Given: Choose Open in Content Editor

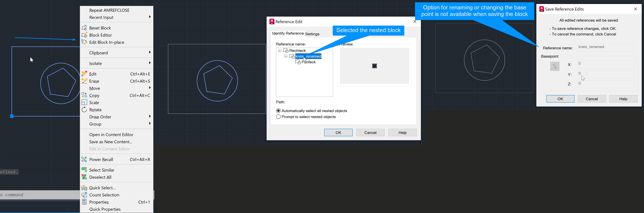Looking at the screenshot, I should (x=111, y=135).
